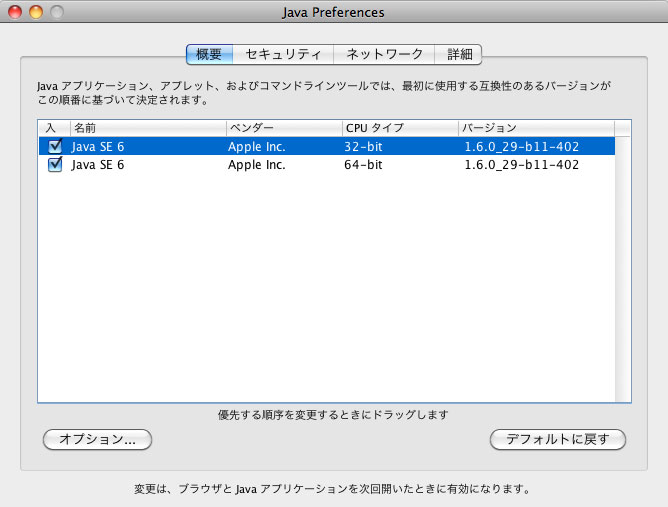Click the Java list vertical scrollbar track

(623, 270)
